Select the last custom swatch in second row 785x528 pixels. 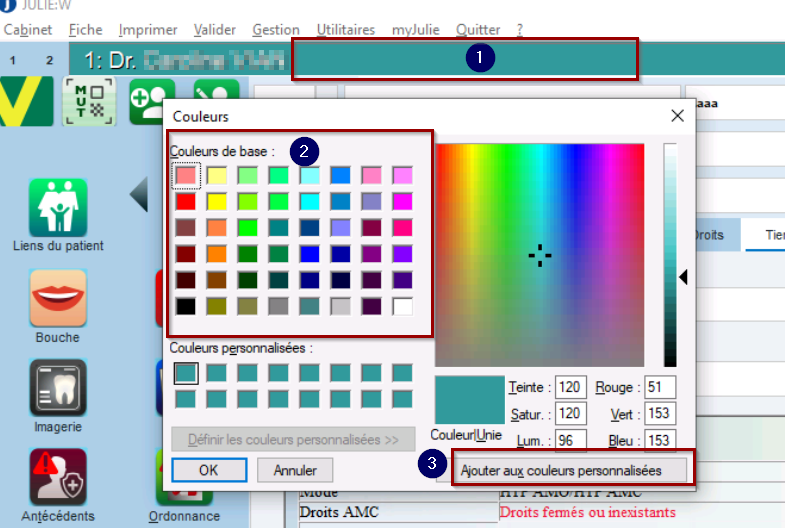pos(403,399)
